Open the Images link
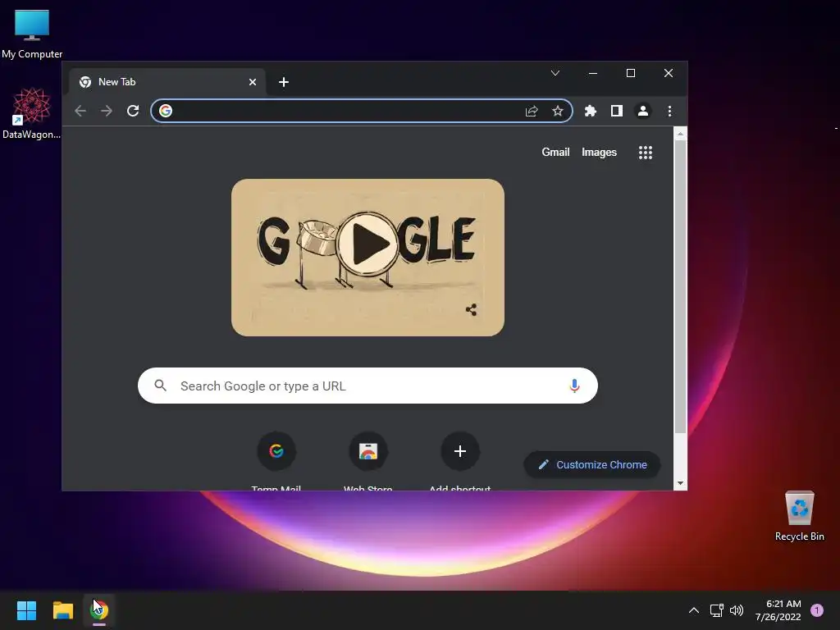This screenshot has width=840, height=630. click(x=599, y=152)
